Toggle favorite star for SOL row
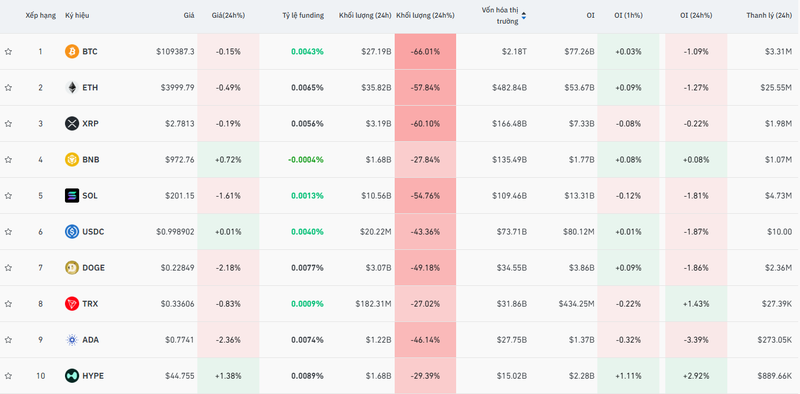The width and height of the screenshot is (800, 394). (x=8, y=195)
